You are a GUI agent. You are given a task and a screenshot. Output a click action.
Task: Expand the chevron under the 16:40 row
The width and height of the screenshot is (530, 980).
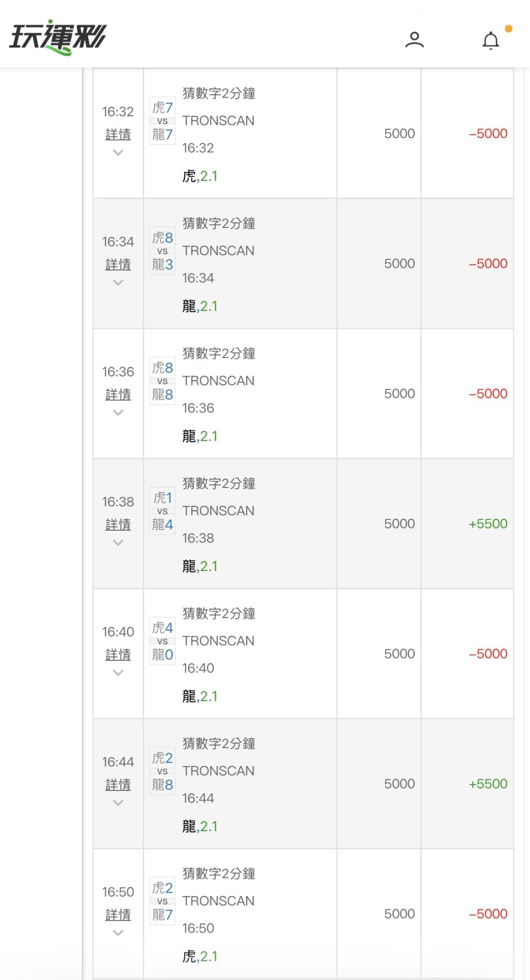118,673
